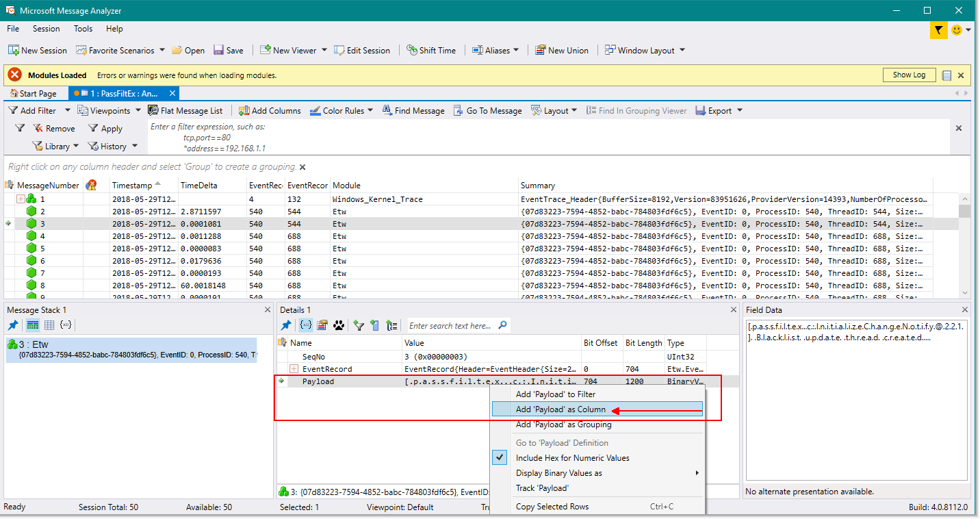Close the Message Stack 1 panel
The image size is (980, 519).
268,310
